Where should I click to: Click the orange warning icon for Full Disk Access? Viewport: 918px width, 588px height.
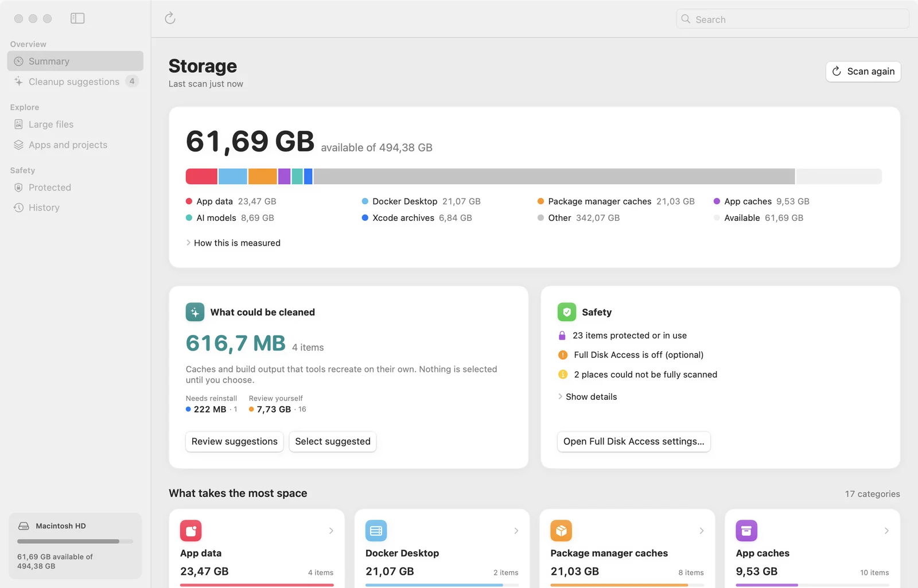tap(563, 355)
